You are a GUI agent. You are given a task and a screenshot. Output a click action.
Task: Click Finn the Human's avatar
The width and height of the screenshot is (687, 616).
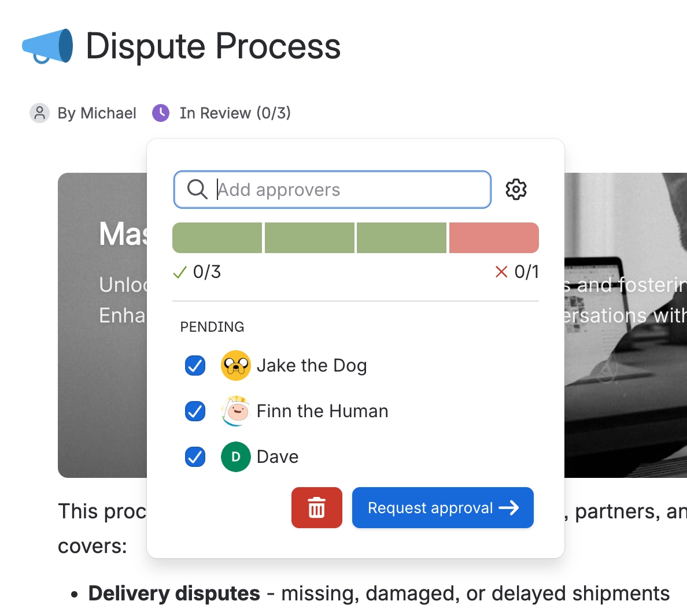pos(236,411)
